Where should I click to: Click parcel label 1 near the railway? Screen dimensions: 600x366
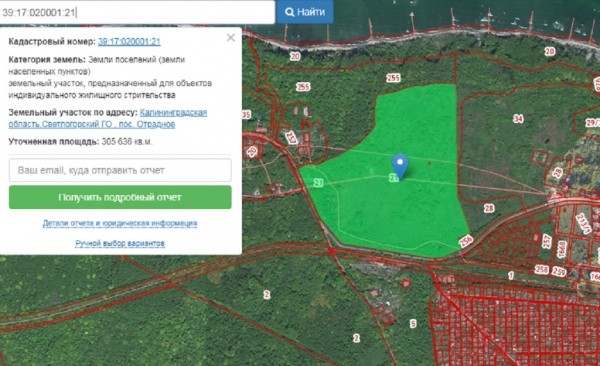(x=511, y=275)
